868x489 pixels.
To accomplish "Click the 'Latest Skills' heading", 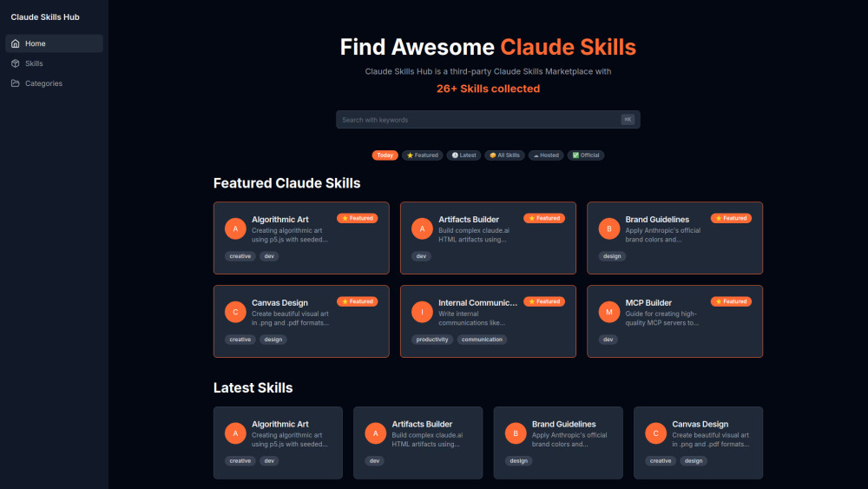I will (x=253, y=387).
